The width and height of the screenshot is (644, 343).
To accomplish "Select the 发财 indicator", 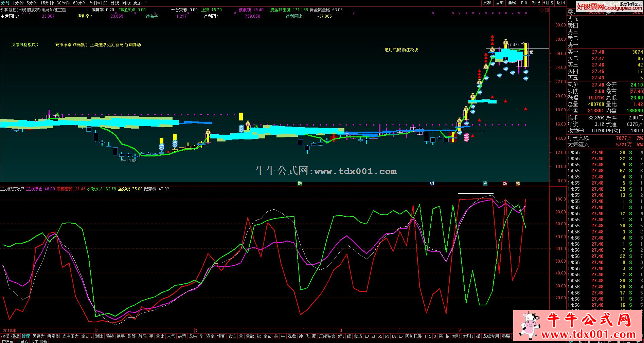I will point(456,336).
